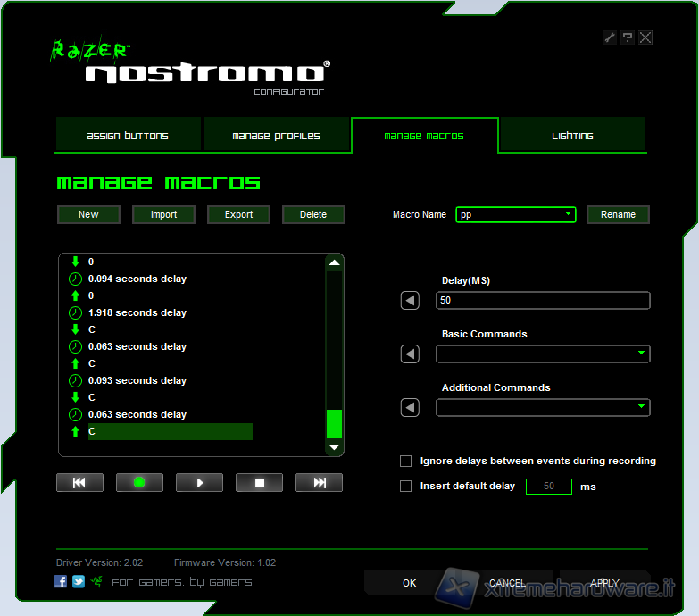Insert the Delay(MS) value using its arrow button
The image size is (699, 616).
tap(410, 301)
